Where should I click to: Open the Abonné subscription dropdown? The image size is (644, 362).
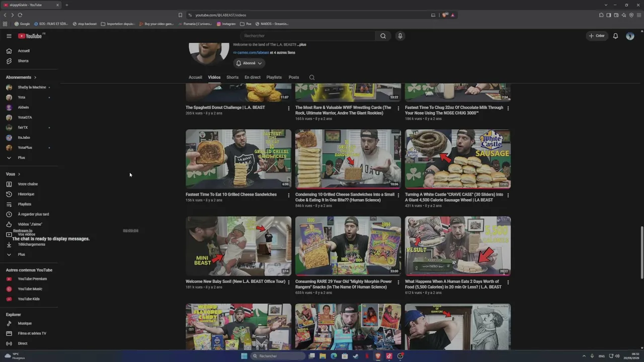pyautogui.click(x=249, y=63)
